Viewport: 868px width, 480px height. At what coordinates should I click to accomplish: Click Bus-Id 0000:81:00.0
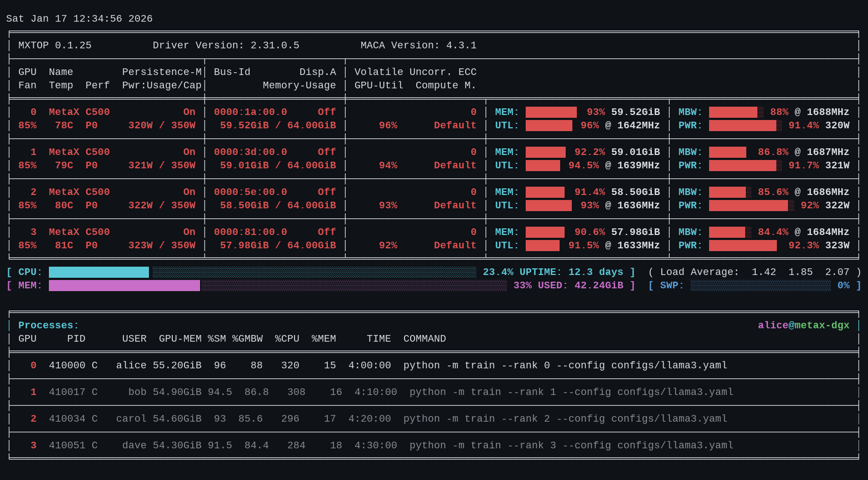pyautogui.click(x=251, y=232)
